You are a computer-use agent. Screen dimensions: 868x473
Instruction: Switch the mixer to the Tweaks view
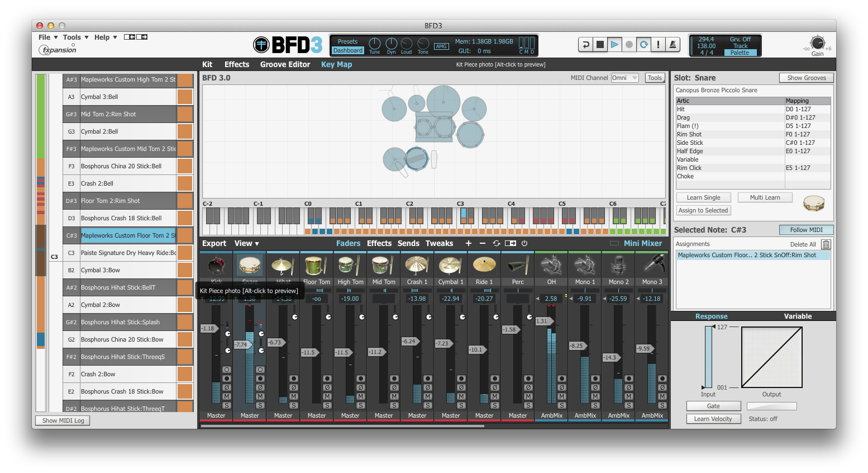(439, 243)
